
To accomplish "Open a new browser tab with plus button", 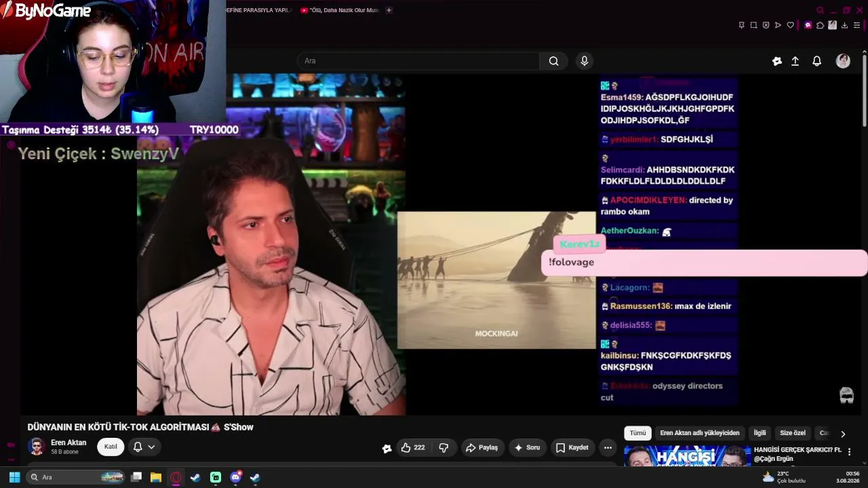I will click(389, 10).
